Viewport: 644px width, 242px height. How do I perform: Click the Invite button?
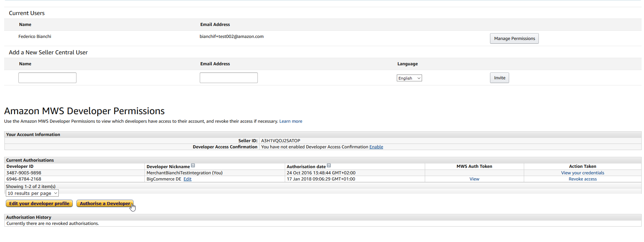(500, 78)
